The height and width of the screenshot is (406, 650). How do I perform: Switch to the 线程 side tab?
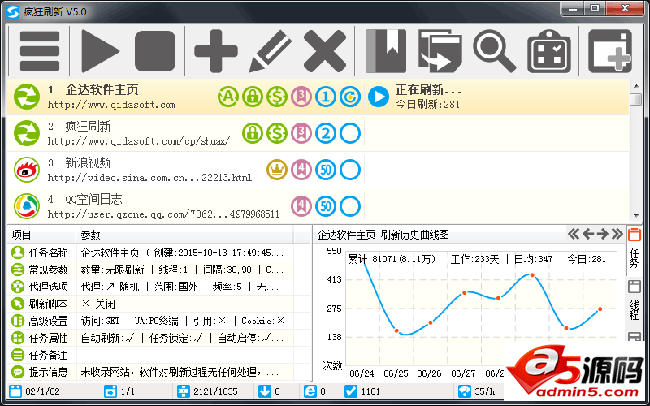pyautogui.click(x=634, y=302)
